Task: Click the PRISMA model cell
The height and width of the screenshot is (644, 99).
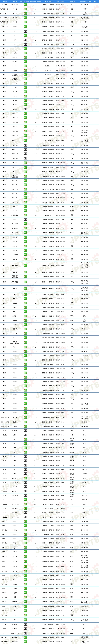Action: [x=15, y=602]
